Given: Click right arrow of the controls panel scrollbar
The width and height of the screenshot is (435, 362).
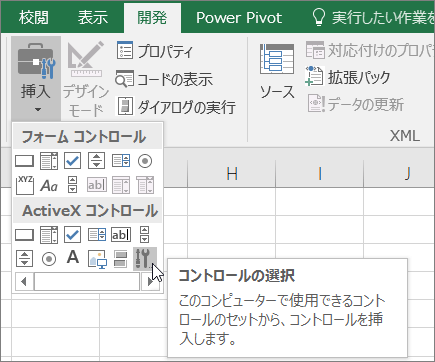Looking at the screenshot, I should click(150, 282).
